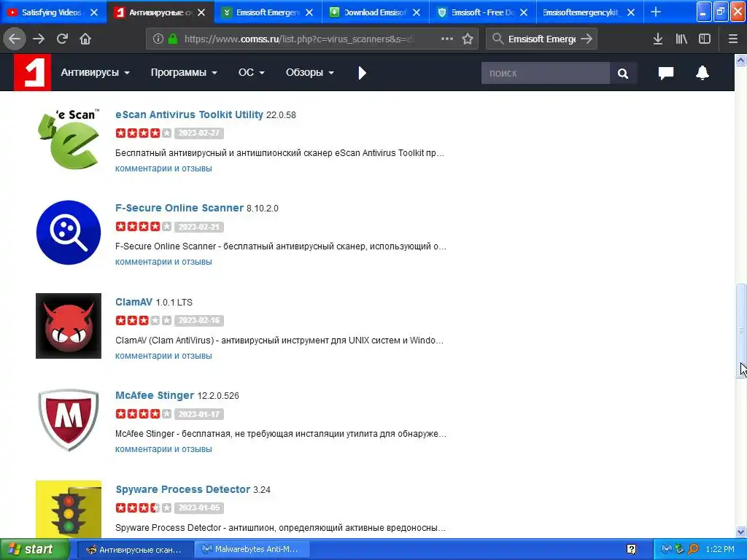Submit search with the arrow in search box
The image size is (747, 560).
point(587,39)
